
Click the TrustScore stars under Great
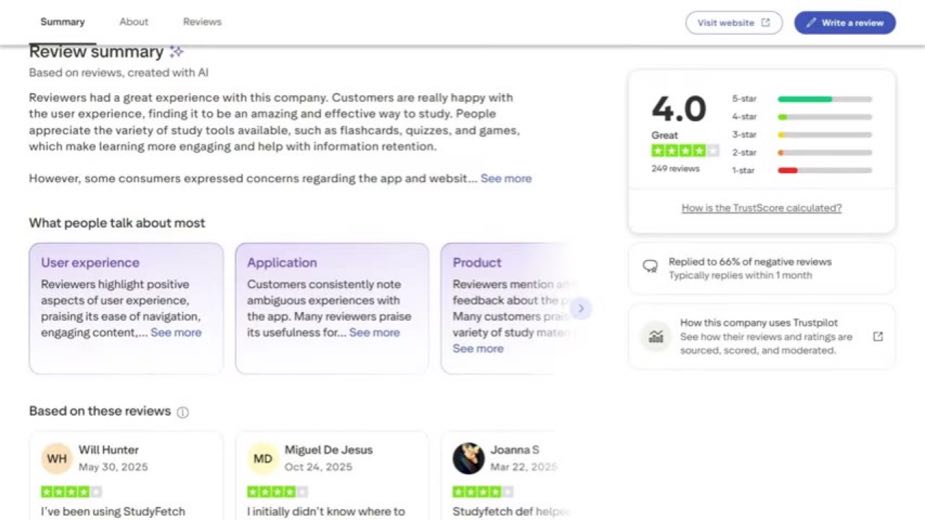[x=685, y=151]
